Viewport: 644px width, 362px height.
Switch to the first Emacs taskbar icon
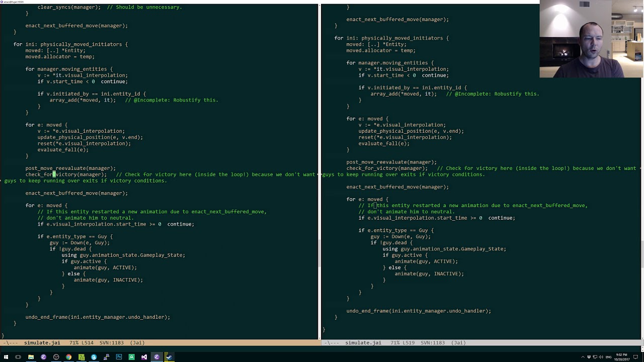click(x=43, y=357)
